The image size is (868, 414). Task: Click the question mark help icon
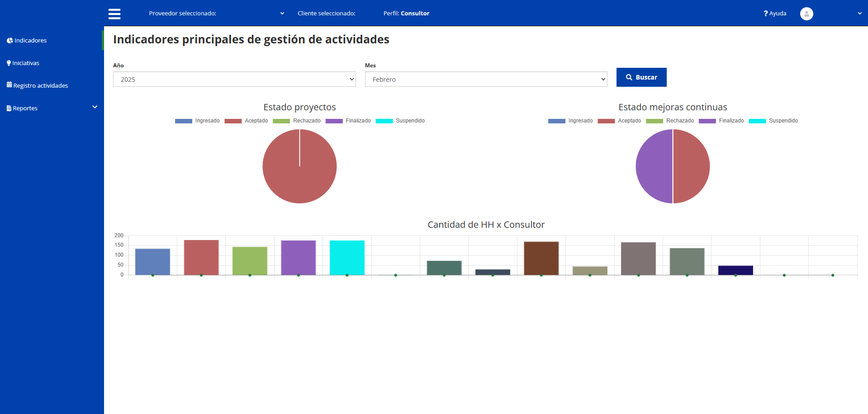pyautogui.click(x=765, y=14)
